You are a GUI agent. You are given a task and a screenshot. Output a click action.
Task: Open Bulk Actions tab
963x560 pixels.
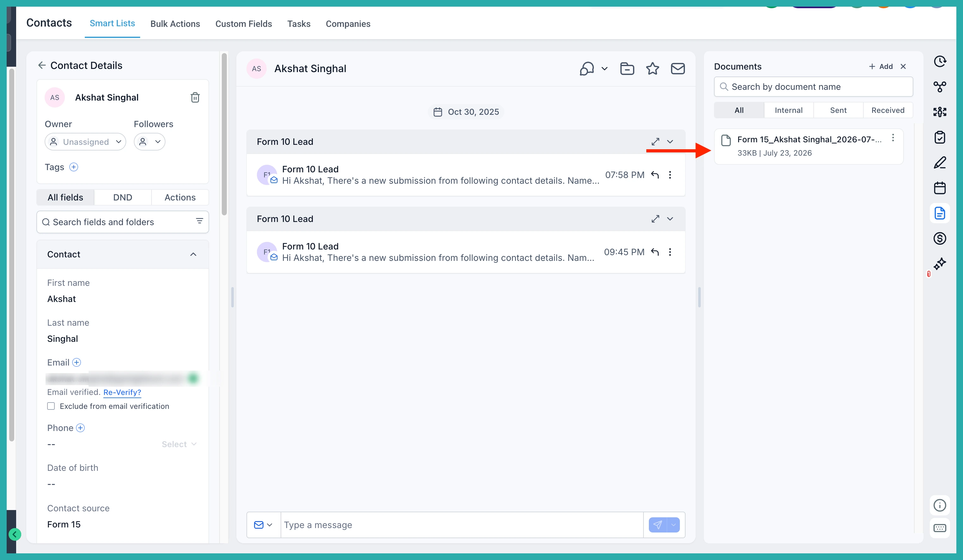click(x=175, y=24)
